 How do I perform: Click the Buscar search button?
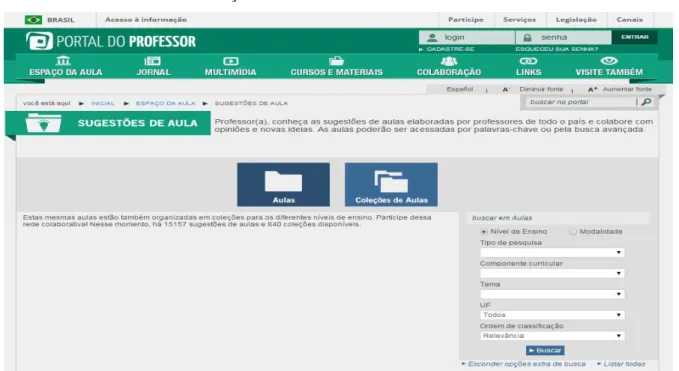[545, 350]
